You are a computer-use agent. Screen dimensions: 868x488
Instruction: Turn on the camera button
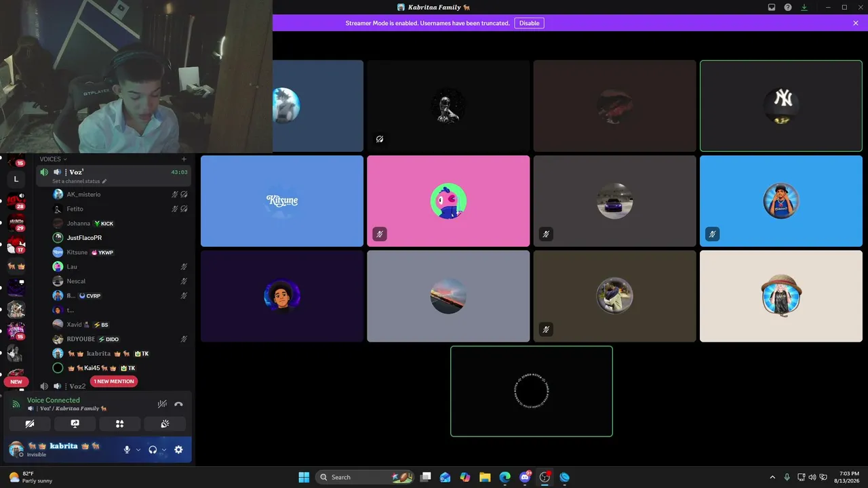point(30,424)
